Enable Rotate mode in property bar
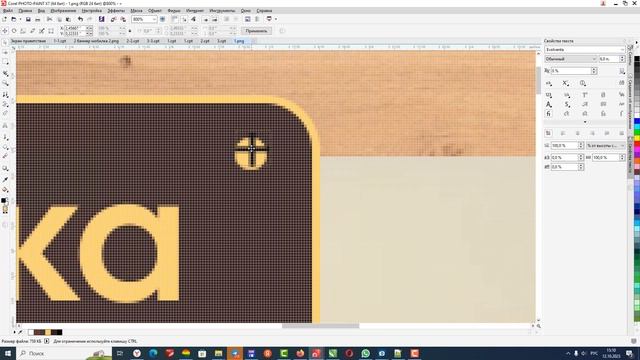 click(14, 31)
